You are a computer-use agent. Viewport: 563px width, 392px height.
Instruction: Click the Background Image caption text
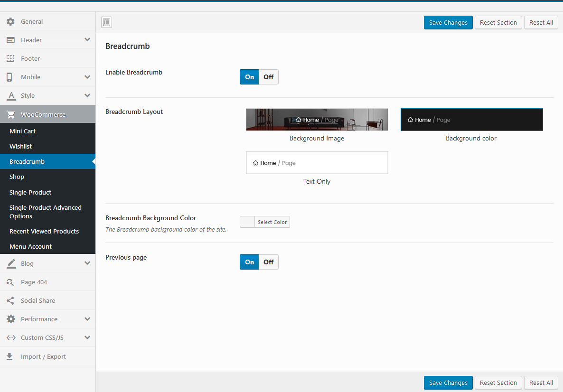(317, 138)
